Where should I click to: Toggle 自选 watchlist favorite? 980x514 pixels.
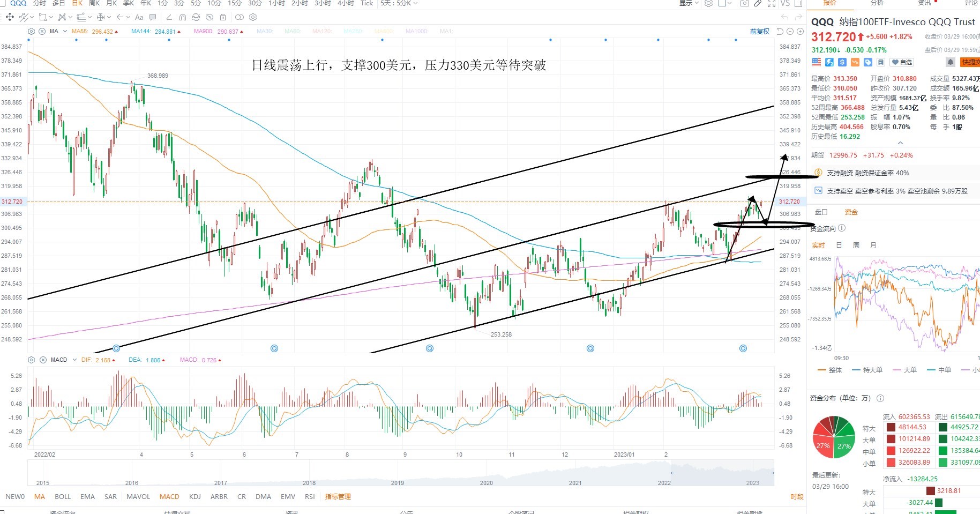point(902,62)
